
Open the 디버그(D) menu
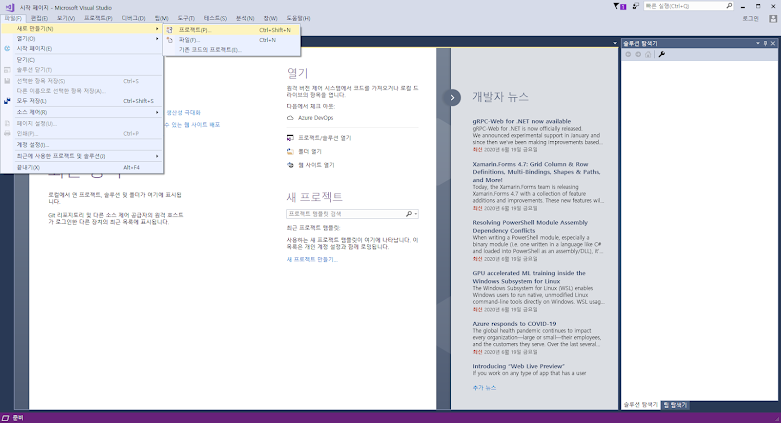point(133,18)
